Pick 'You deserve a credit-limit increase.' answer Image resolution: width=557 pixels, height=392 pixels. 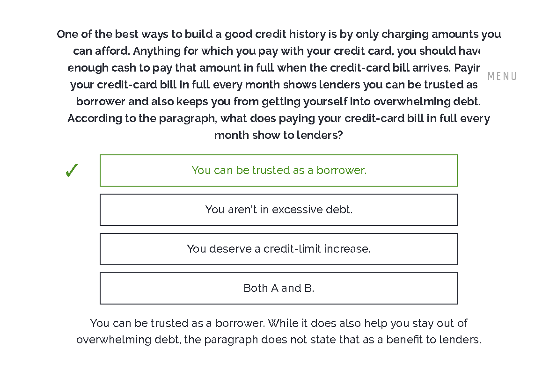pyautogui.click(x=278, y=249)
